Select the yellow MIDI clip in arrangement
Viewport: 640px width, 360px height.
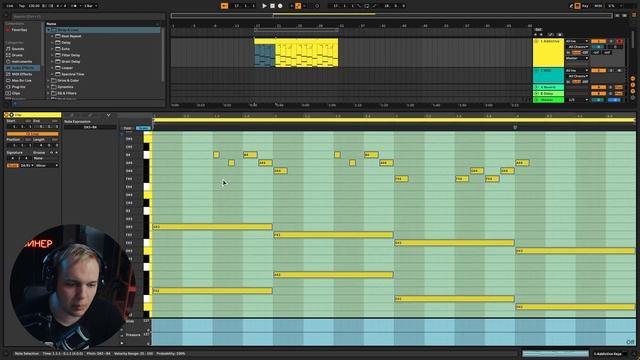point(307,53)
